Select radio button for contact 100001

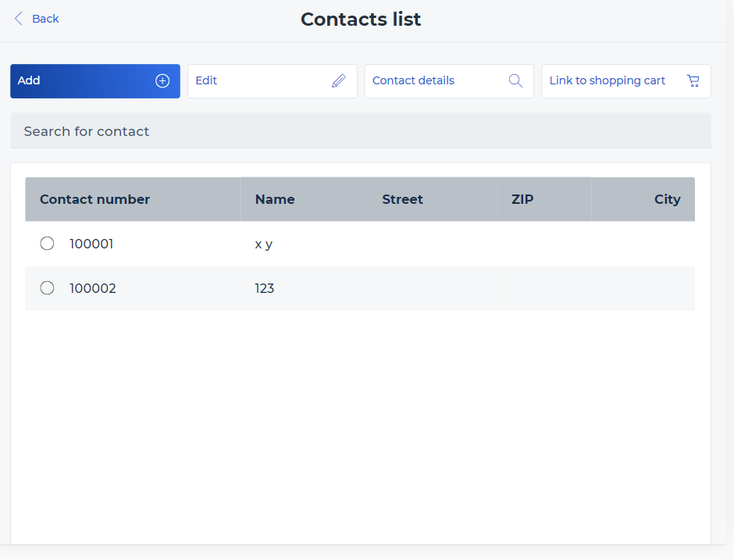tap(47, 244)
